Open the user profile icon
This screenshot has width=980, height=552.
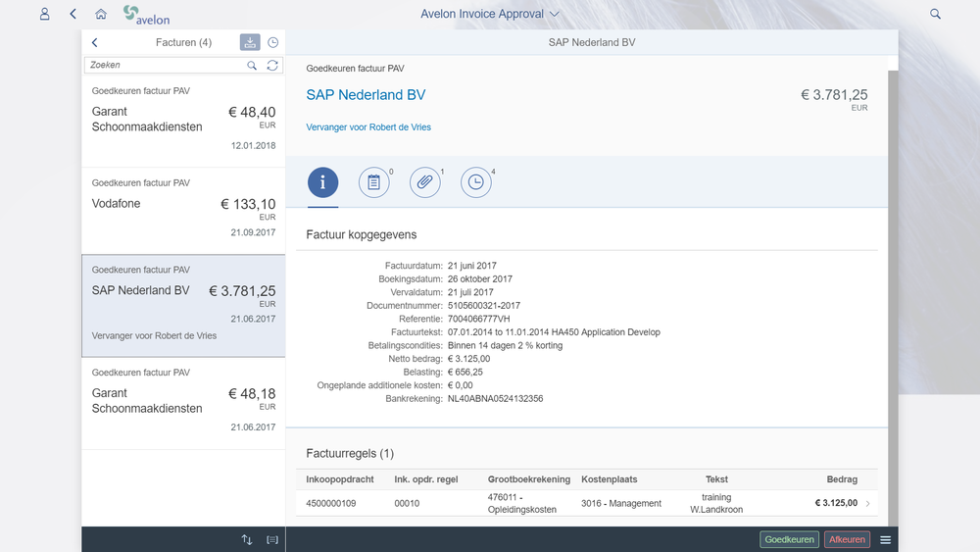pyautogui.click(x=44, y=14)
